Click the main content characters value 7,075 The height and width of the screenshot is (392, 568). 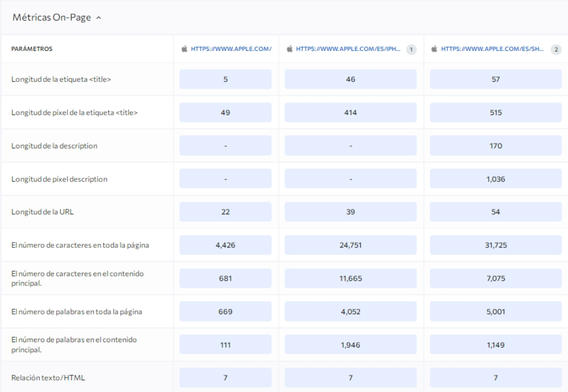pyautogui.click(x=496, y=278)
